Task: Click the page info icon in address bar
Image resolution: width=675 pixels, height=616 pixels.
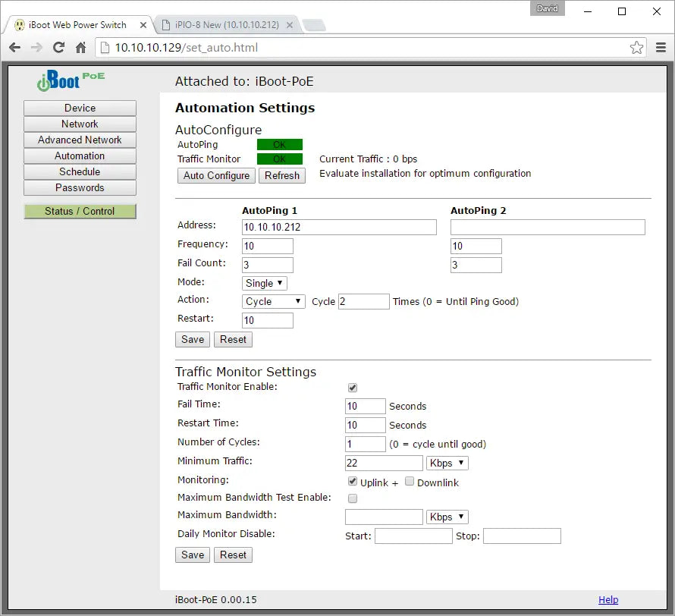Action: coord(105,47)
